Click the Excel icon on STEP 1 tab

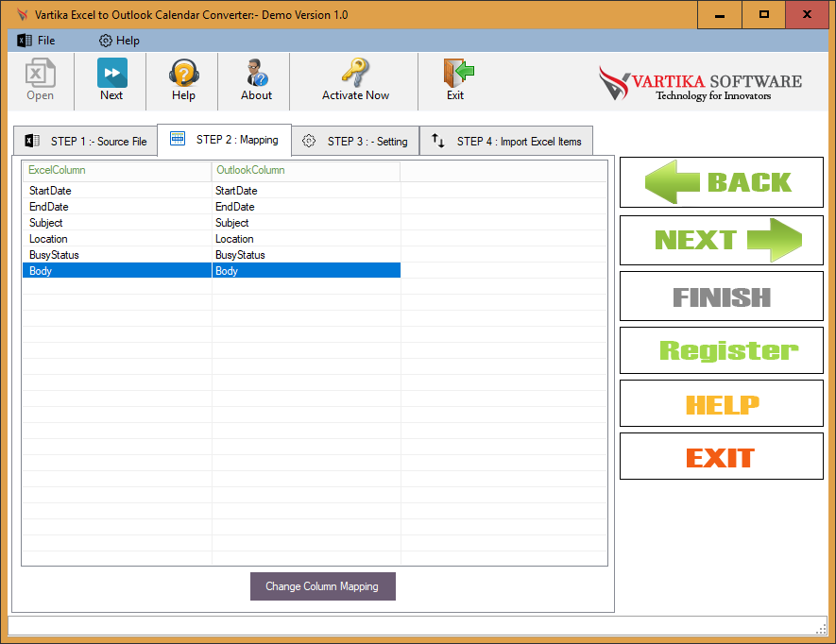click(x=32, y=141)
